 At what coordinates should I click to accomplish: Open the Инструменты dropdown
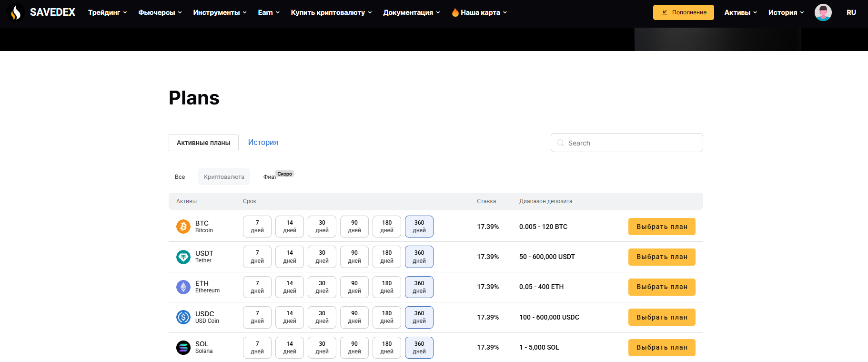[x=220, y=12]
